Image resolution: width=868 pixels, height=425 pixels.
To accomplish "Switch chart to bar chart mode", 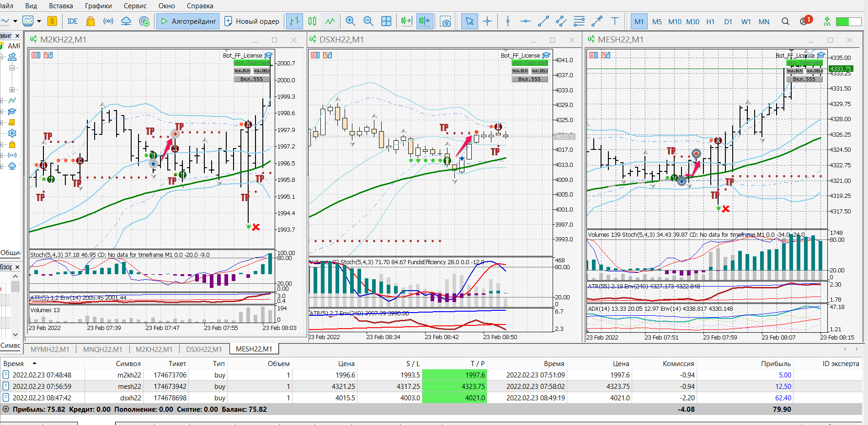I will pyautogui.click(x=294, y=21).
